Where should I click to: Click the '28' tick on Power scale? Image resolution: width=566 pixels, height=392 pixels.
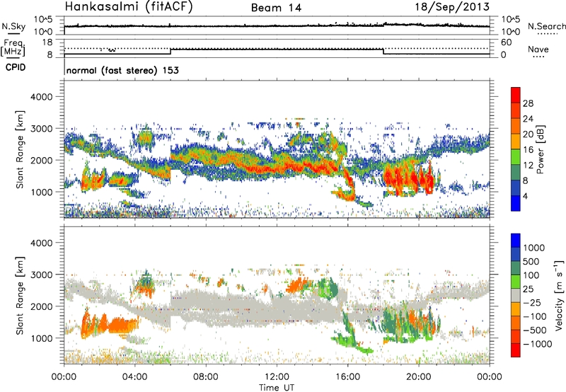(528, 103)
